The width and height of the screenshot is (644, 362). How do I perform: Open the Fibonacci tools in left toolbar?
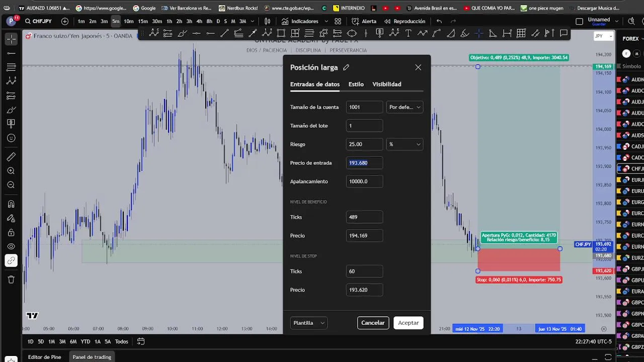[11, 67]
